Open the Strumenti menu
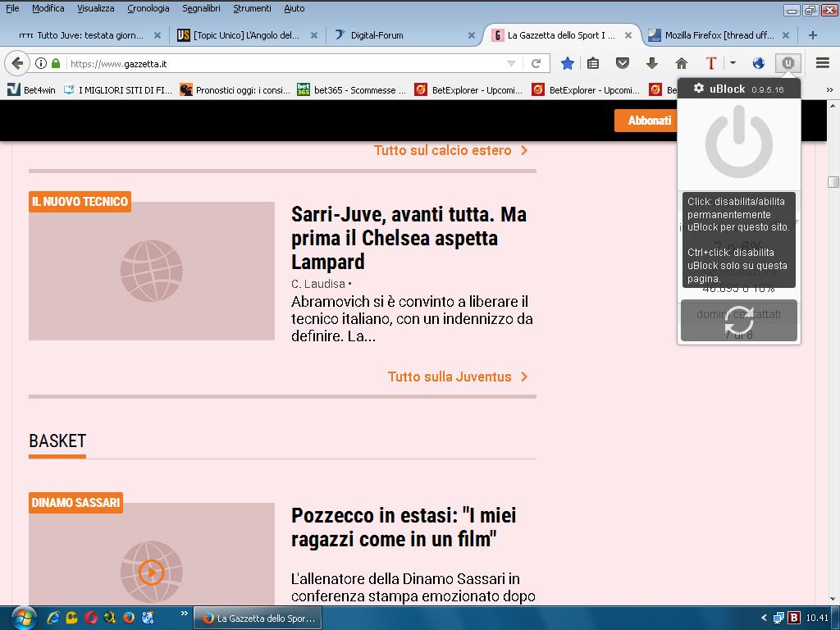 (252, 8)
